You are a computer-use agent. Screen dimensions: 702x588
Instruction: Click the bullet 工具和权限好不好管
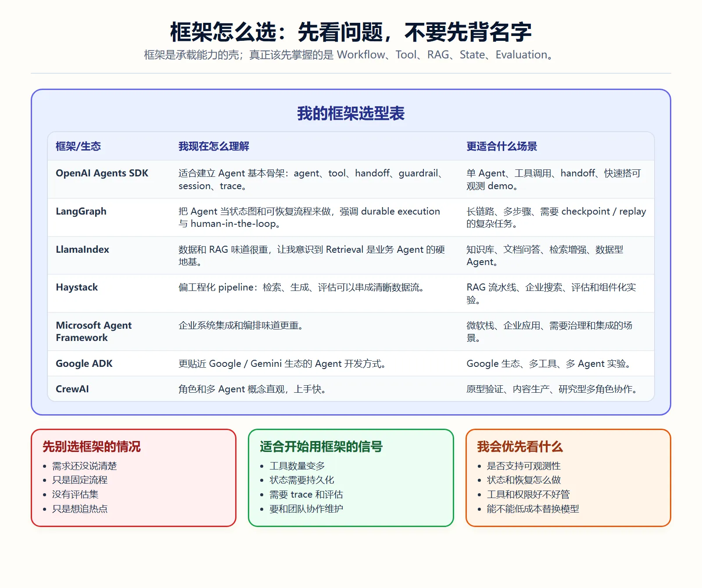528,495
